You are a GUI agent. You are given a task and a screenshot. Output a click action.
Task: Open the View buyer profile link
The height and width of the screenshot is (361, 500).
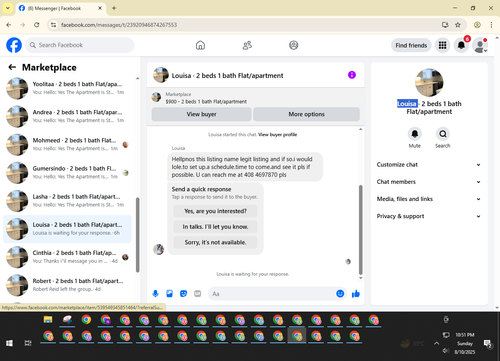click(x=277, y=135)
